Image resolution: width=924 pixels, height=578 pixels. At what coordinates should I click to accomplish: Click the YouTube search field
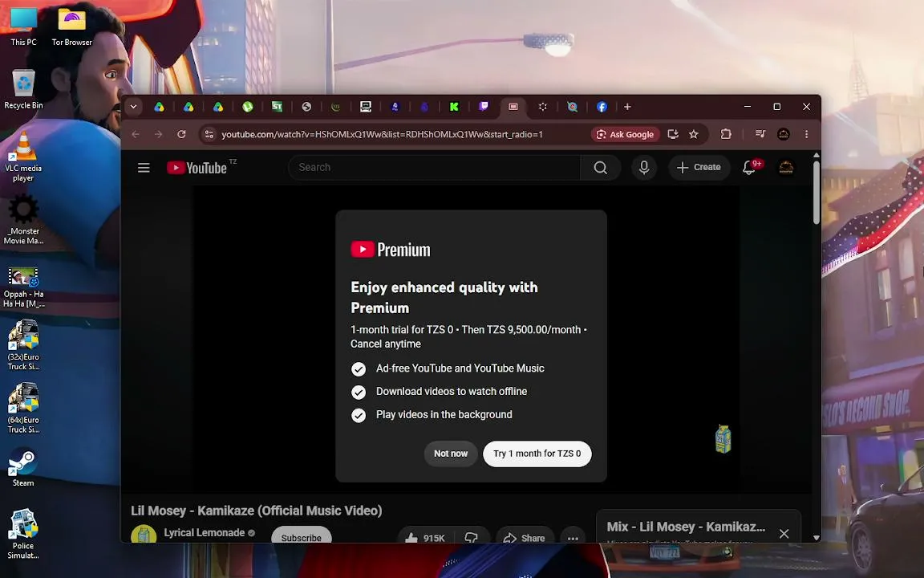tap(434, 168)
